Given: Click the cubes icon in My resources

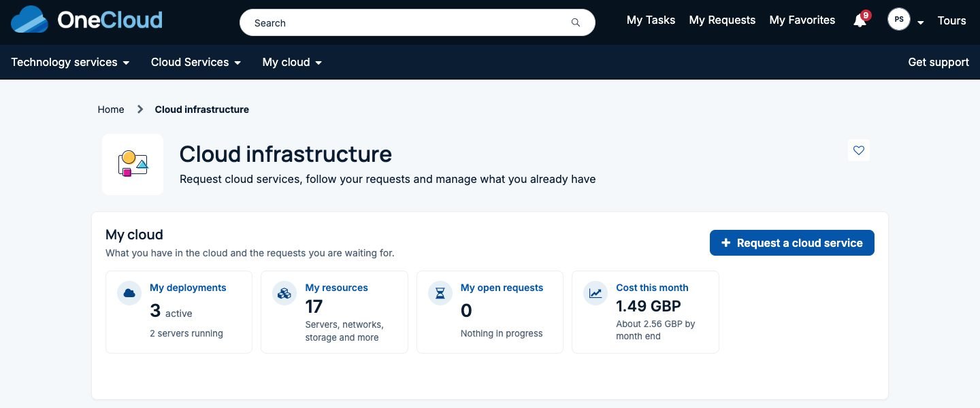Looking at the screenshot, I should point(285,293).
